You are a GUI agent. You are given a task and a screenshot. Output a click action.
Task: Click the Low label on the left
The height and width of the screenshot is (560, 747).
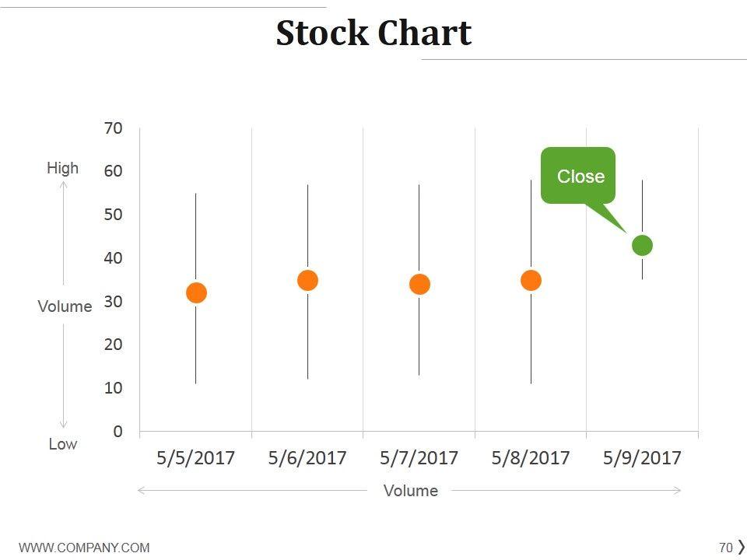point(63,443)
